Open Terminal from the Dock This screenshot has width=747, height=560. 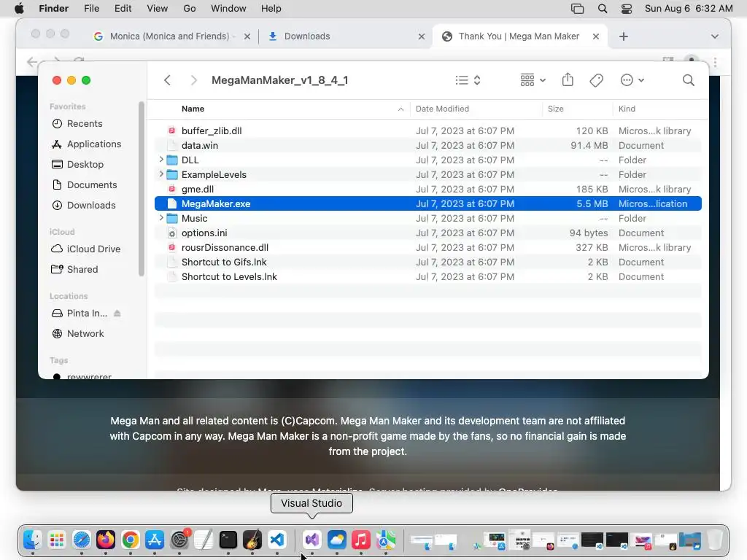click(x=228, y=540)
